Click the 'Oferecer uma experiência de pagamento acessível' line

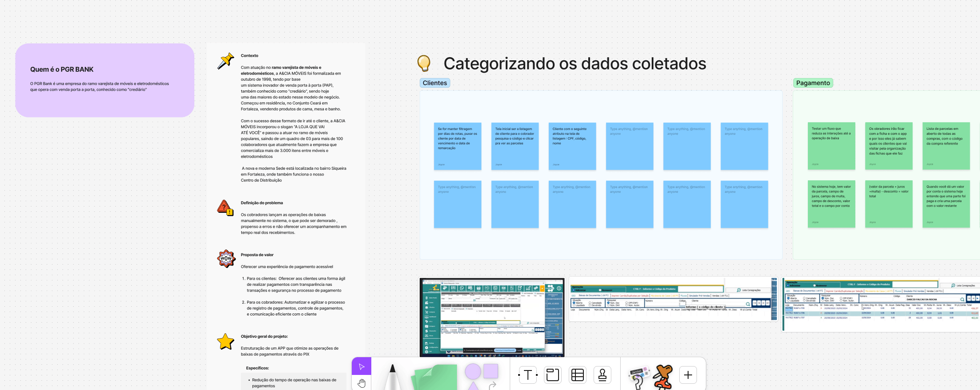pyautogui.click(x=287, y=267)
